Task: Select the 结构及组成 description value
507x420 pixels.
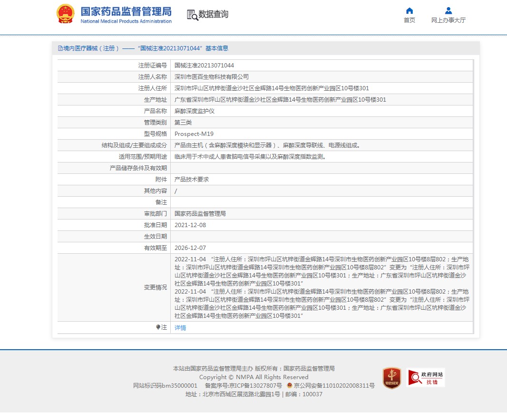Action: pyautogui.click(x=269, y=145)
